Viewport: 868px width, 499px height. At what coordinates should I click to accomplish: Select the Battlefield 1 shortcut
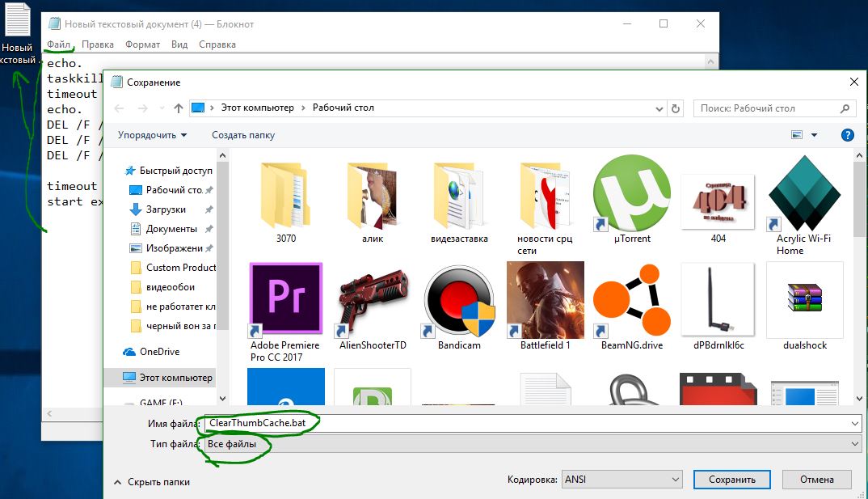(x=546, y=306)
